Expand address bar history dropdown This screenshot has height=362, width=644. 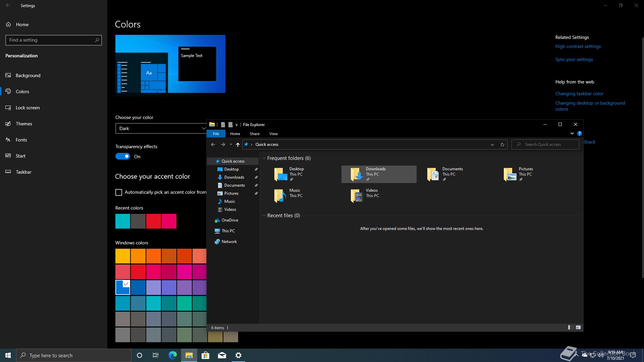click(492, 144)
